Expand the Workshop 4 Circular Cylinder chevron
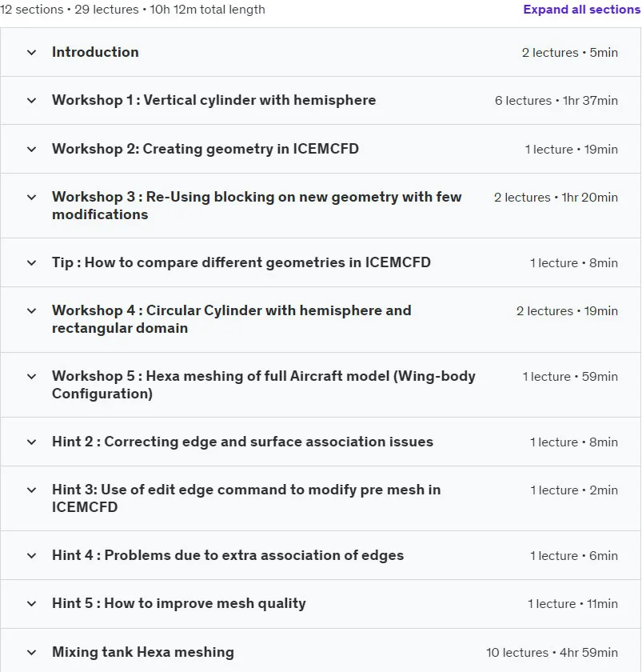Image resolution: width=642 pixels, height=672 pixels. point(31,311)
